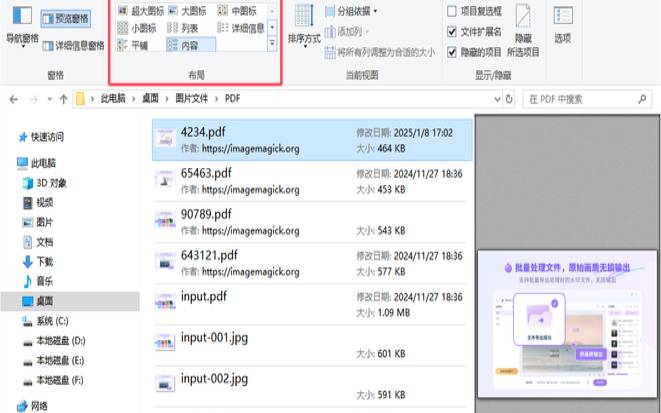This screenshot has width=661, height=413.
Task: Select 超大图标 extra large icons layout
Action: click(x=141, y=11)
